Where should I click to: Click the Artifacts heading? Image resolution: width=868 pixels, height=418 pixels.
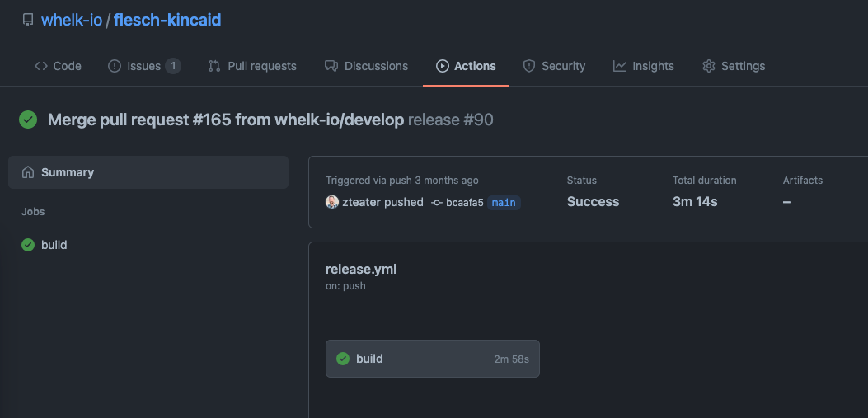(x=803, y=181)
